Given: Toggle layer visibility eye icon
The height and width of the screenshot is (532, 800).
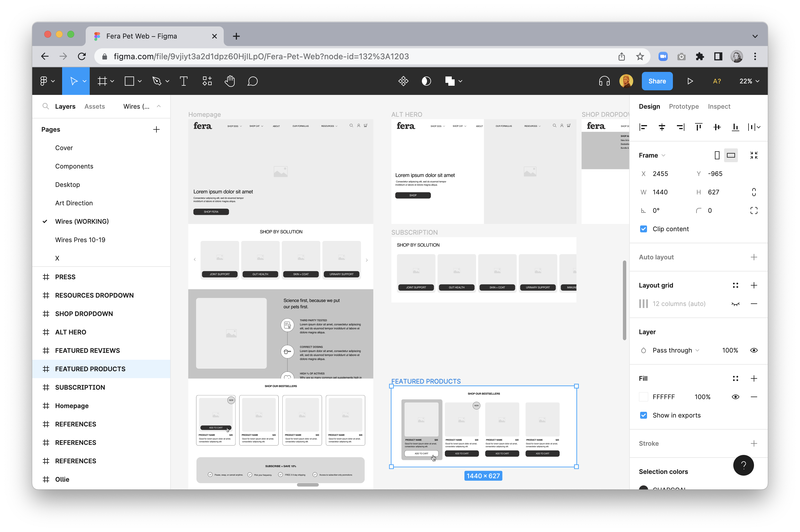Looking at the screenshot, I should (x=754, y=350).
